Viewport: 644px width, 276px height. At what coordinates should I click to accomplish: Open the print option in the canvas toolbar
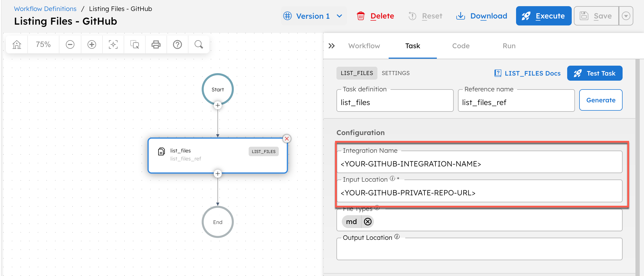coord(156,44)
